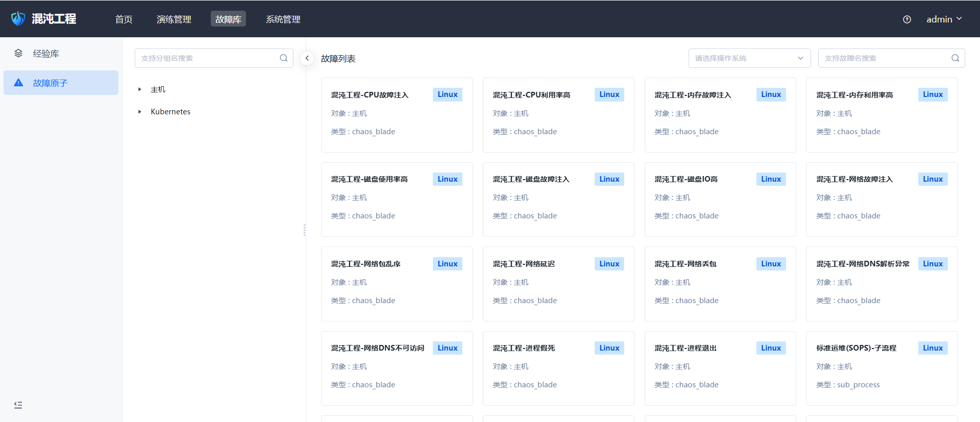
Task: Open the operating system select dropdown
Action: point(749,58)
